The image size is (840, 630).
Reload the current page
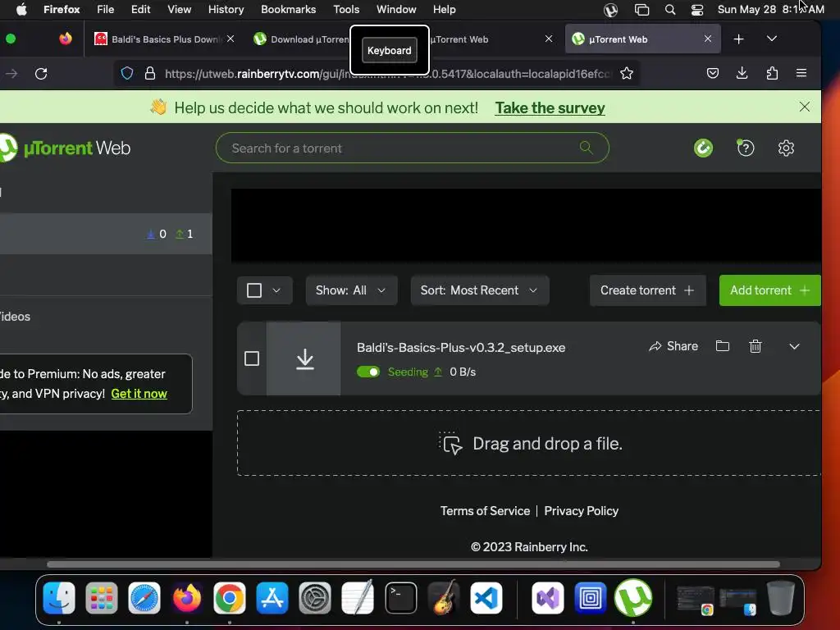(41, 73)
